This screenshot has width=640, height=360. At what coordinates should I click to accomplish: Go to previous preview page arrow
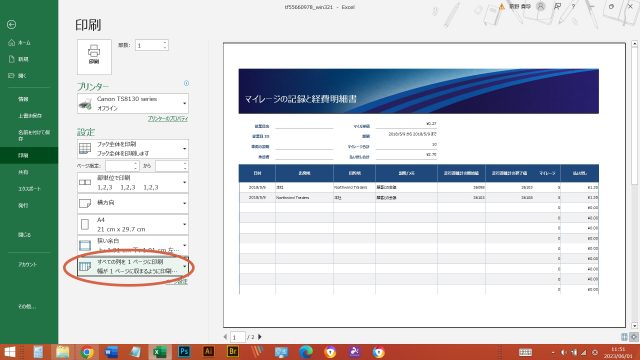click(225, 337)
